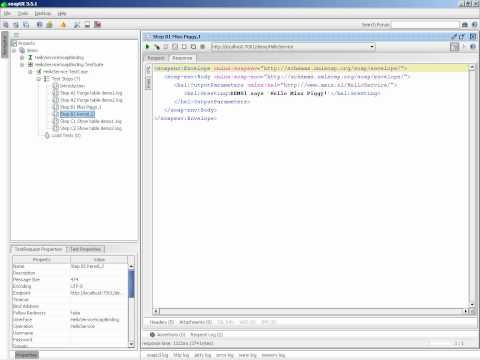480x360 pixels.
Task: Switch to Test Properties tab
Action: click(86, 249)
